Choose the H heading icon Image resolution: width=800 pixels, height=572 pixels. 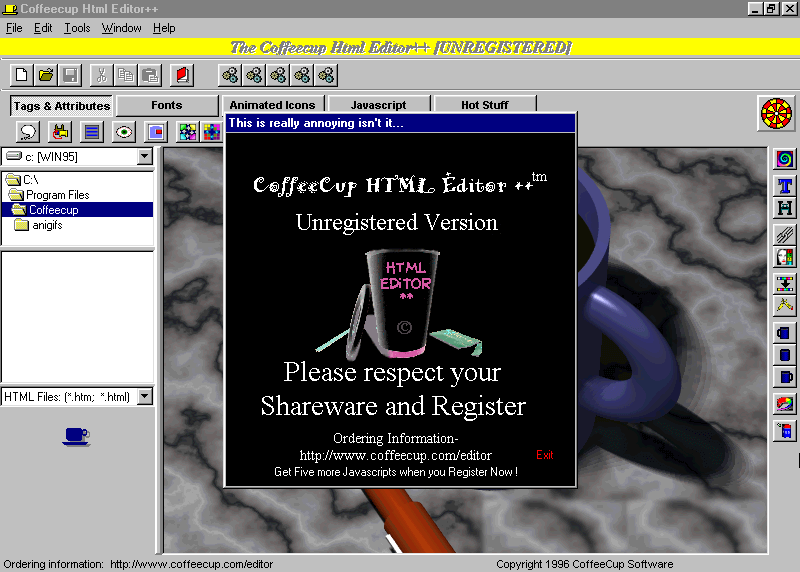coord(785,208)
